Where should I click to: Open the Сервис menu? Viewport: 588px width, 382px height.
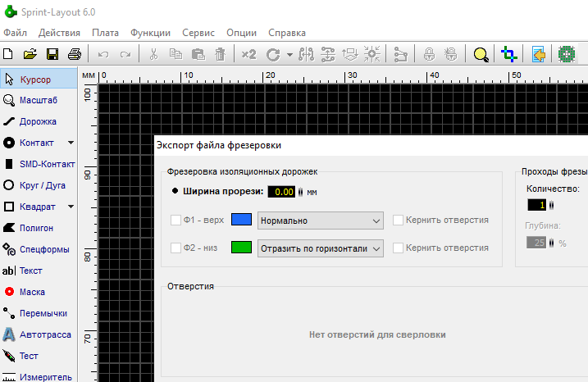(x=198, y=33)
